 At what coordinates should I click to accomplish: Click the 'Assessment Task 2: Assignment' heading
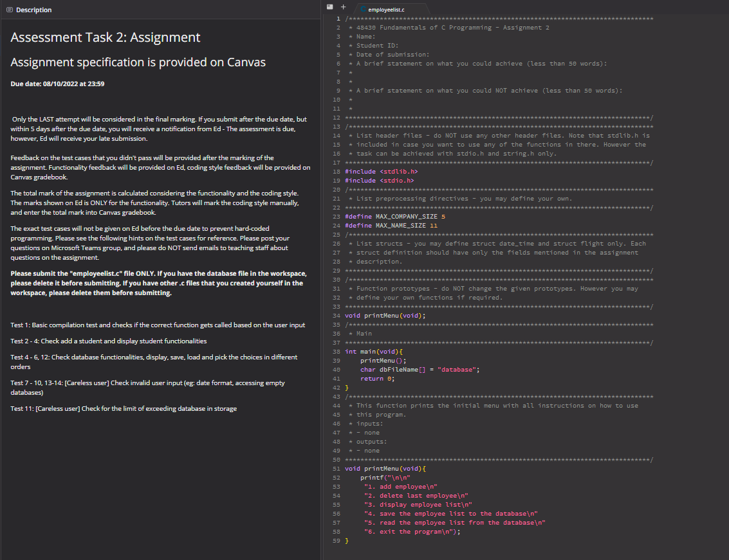click(x=106, y=37)
